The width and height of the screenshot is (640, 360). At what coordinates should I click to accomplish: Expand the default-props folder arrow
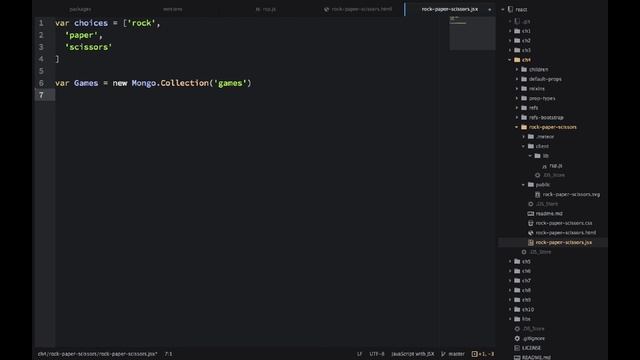(517, 79)
